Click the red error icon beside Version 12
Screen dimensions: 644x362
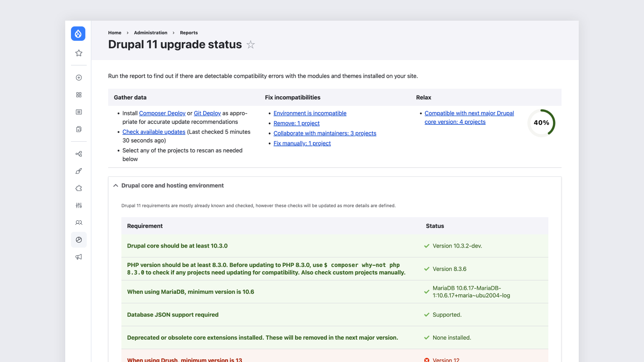pyautogui.click(x=427, y=360)
